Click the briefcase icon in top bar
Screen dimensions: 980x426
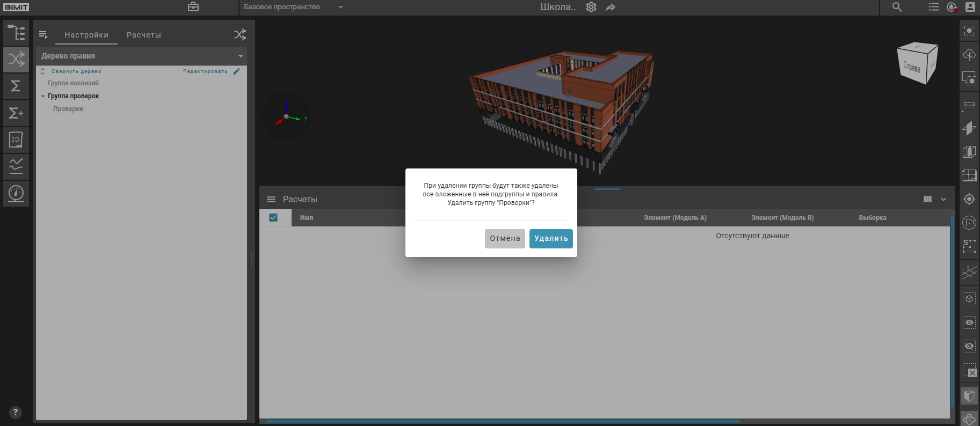click(193, 7)
